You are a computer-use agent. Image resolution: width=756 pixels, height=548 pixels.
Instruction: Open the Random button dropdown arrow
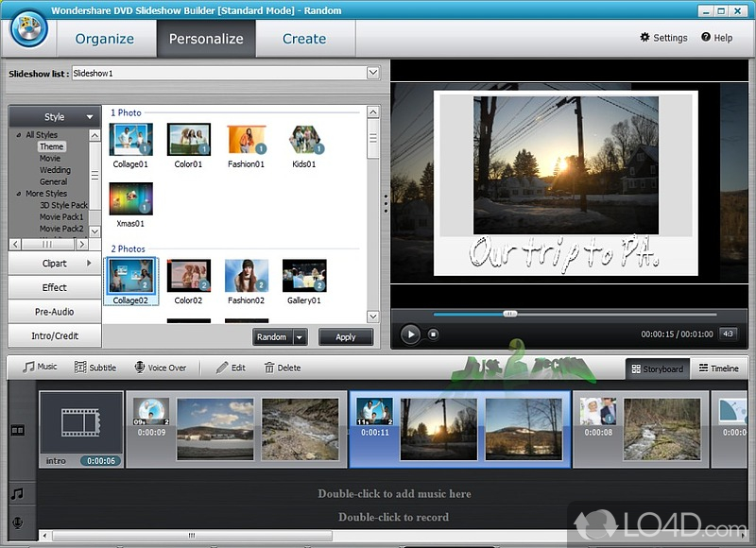coord(300,337)
